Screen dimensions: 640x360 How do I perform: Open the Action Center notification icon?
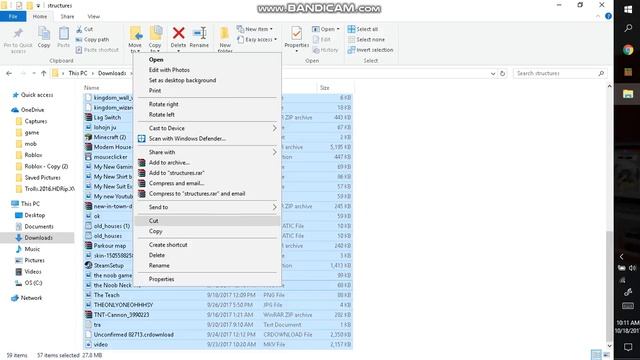click(628, 347)
